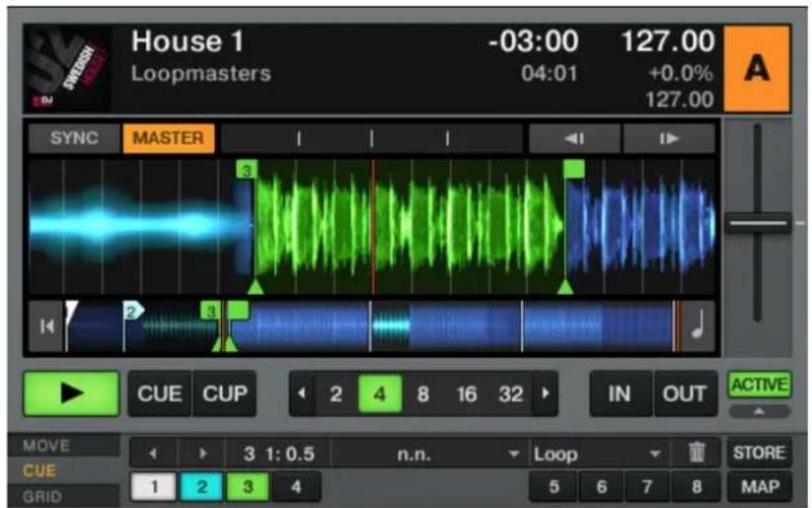The width and height of the screenshot is (812, 508).
Task: Toggle the loop ACTIVE button
Action: [759, 385]
